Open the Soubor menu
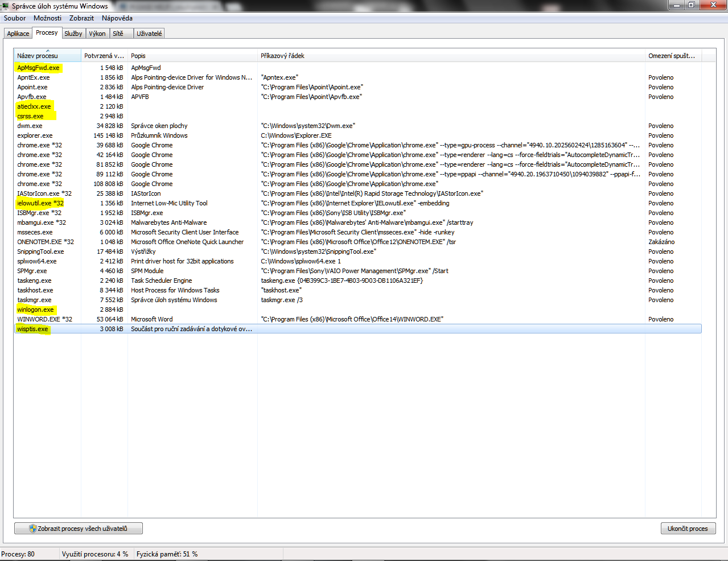 [x=15, y=18]
